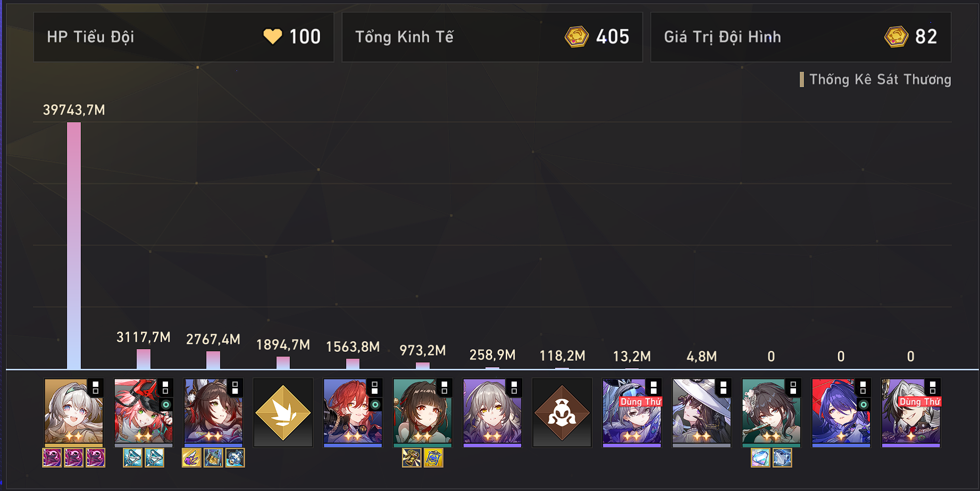Click the Giá Trị Đội Hình panel
This screenshot has width=980, height=491.
tap(801, 37)
